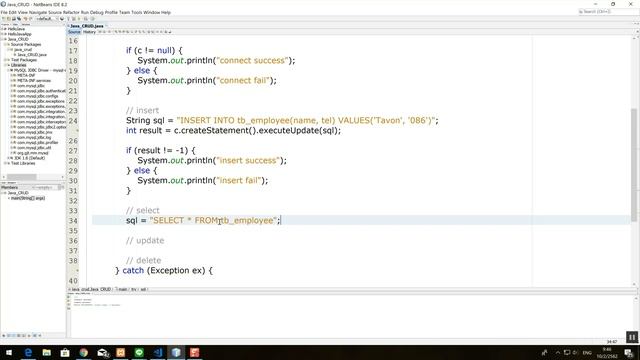Screen dimensions: 640x360
Task: Open the Navigate menu
Action: click(38, 12)
